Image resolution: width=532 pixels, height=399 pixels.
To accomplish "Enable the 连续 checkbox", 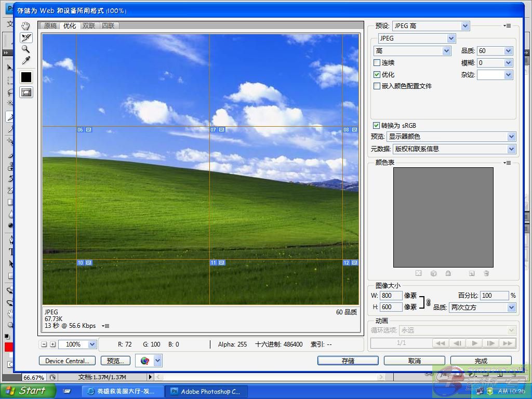I will tap(377, 63).
